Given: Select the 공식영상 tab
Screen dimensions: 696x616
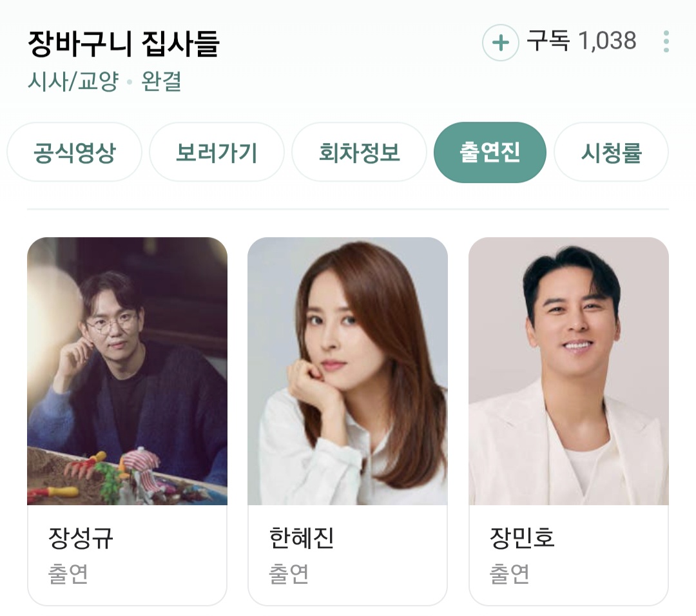Looking at the screenshot, I should (x=75, y=152).
